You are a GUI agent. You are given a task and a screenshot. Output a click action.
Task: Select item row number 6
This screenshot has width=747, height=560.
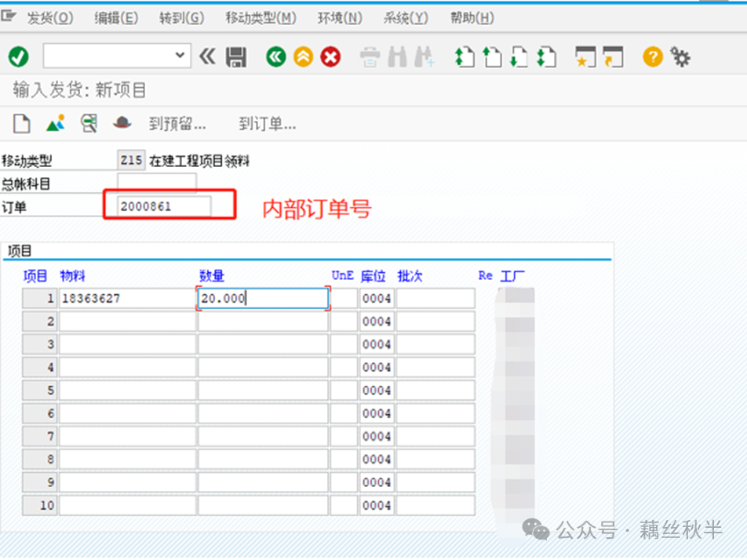point(39,413)
